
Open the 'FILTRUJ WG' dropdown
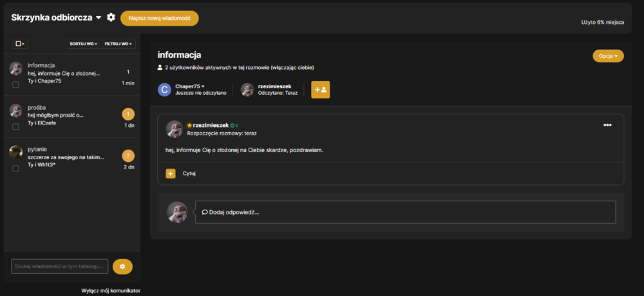pos(118,44)
